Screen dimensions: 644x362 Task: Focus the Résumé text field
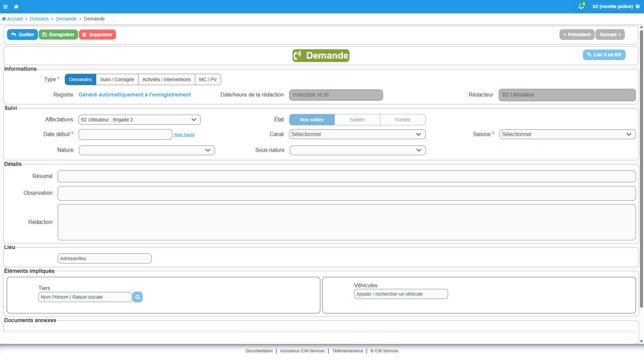click(x=347, y=176)
